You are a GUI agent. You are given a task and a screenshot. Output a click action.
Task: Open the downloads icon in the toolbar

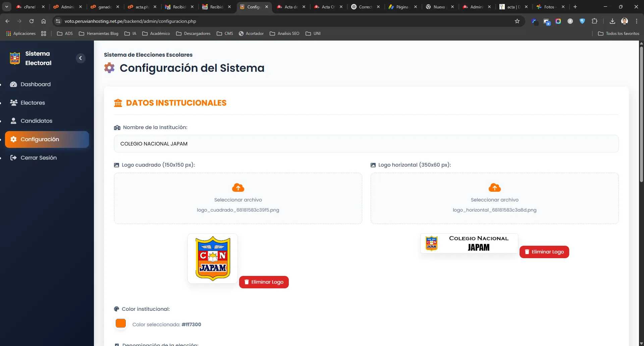612,21
